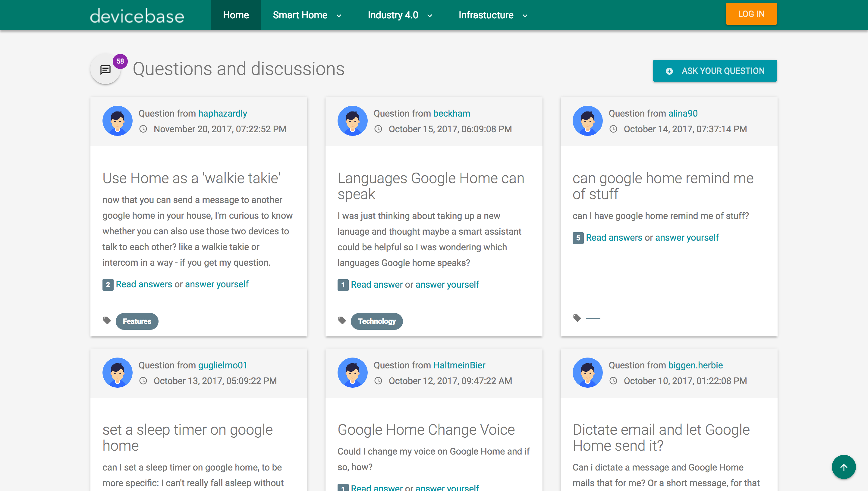Viewport: 868px width, 491px height.
Task: Click timestamp October 10, 2017, 01:22:08 PM
Action: [x=685, y=381]
